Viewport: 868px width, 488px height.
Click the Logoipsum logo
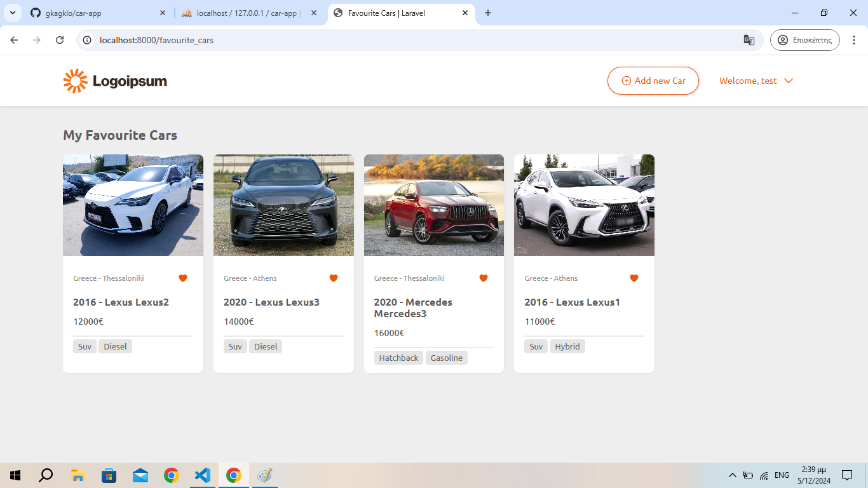click(115, 81)
